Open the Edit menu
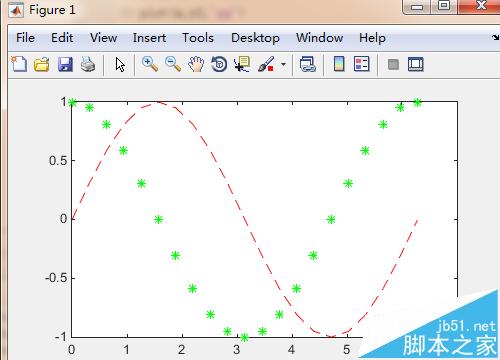 62,38
